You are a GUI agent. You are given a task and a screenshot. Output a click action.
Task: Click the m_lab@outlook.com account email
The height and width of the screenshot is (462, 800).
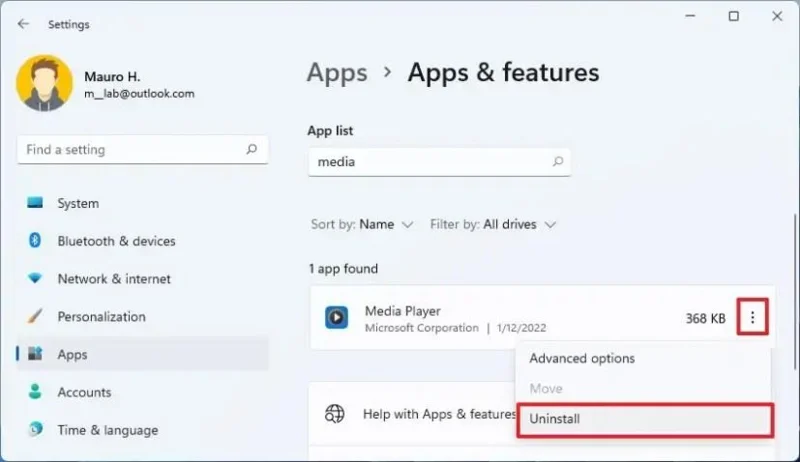[139, 94]
